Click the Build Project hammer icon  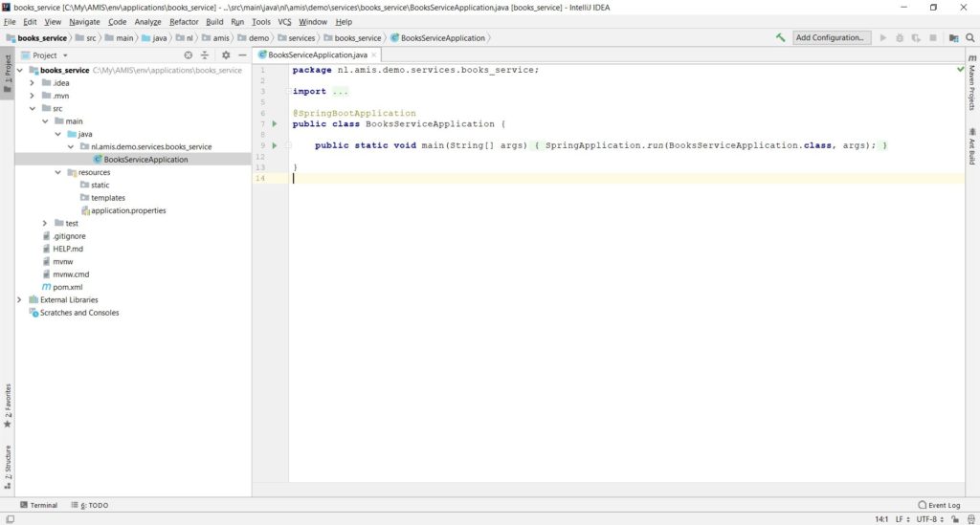pos(781,38)
